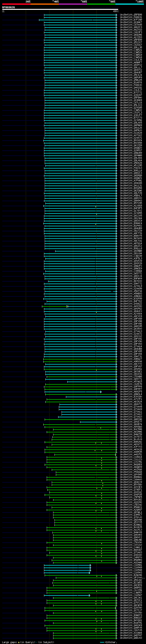Image resolution: width=146 pixels, height=644 pixels.
Task: Select the UniRef100_C6TLC6 label
Action: point(131,103)
